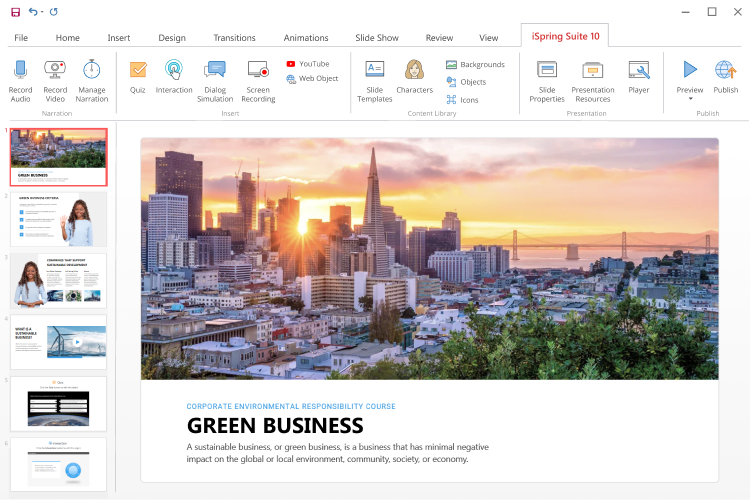Open Objects in Content Library
This screenshot has width=750, height=500.
click(466, 82)
